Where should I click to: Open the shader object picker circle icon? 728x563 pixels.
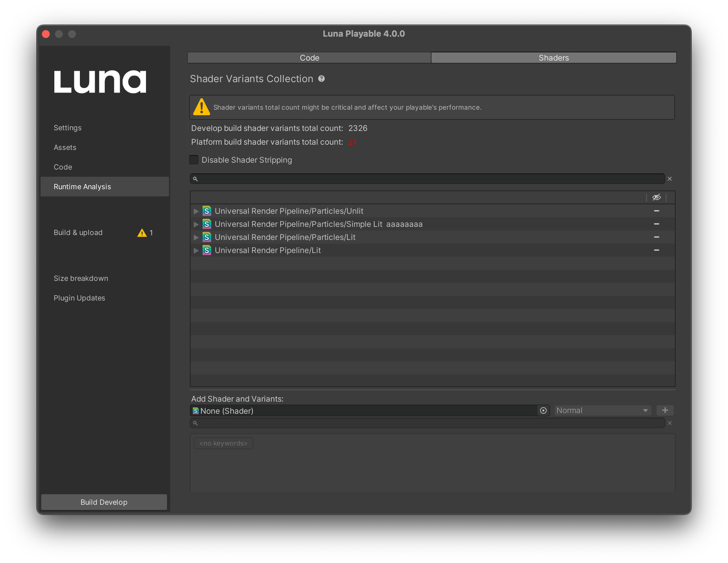point(543,411)
